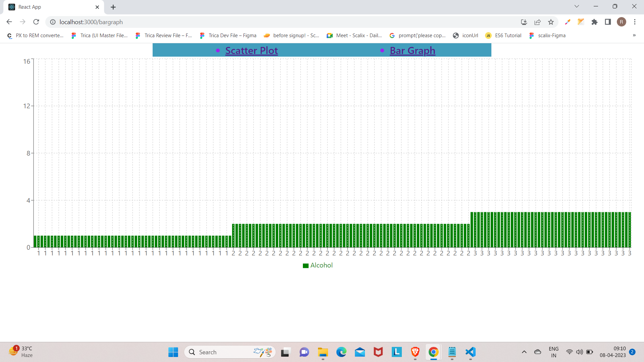
Task: Mute audio via the taskbar speaker icon
Action: coord(579,352)
